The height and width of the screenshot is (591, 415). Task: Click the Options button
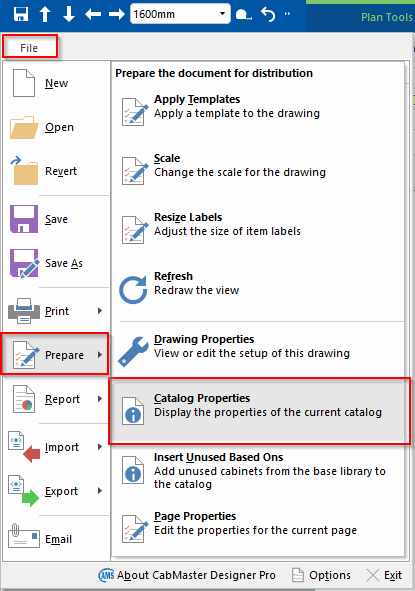click(321, 575)
